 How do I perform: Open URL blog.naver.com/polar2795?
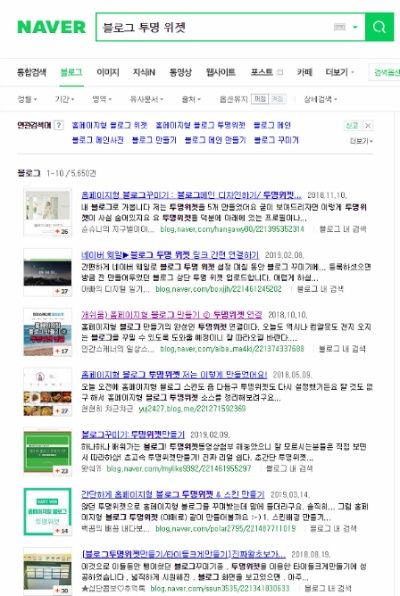click(x=225, y=528)
